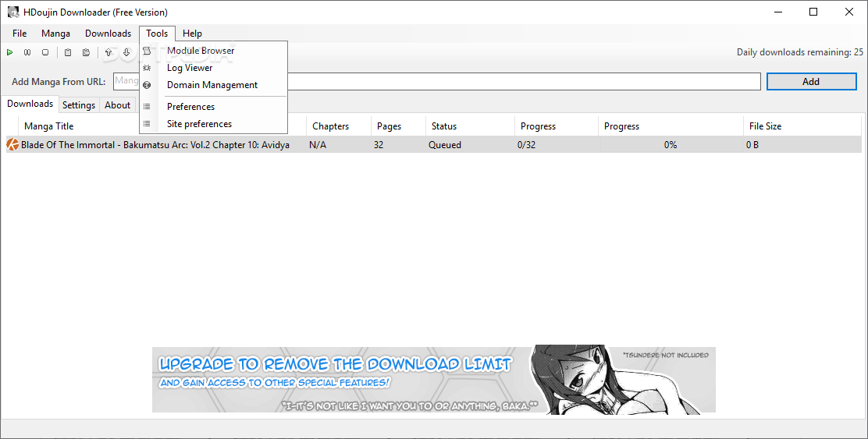Viewport: 868px width, 439px height.
Task: Click the 0% progress bar in the row
Action: tap(671, 145)
